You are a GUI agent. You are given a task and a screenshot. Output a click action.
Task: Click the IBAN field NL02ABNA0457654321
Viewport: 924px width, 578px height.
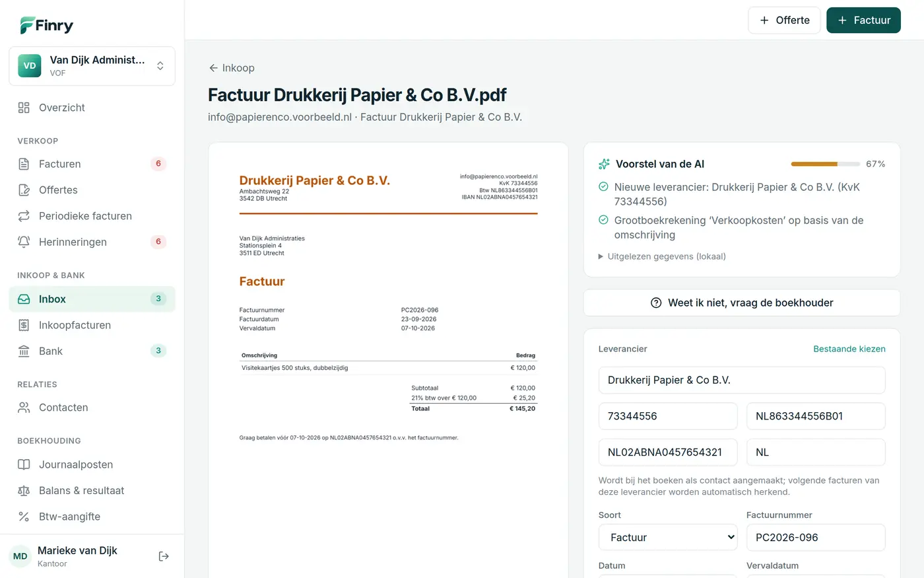(x=668, y=452)
